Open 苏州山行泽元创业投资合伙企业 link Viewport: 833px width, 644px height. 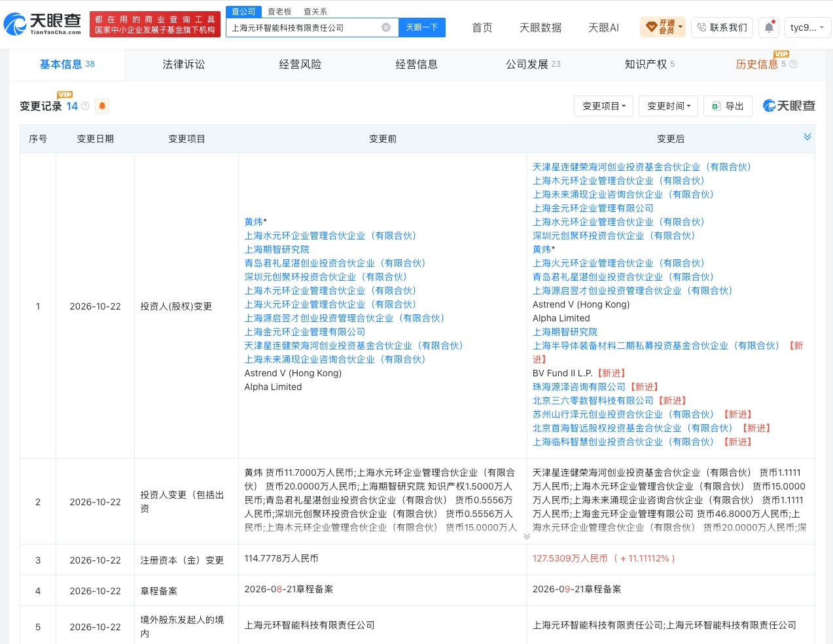coord(623,414)
